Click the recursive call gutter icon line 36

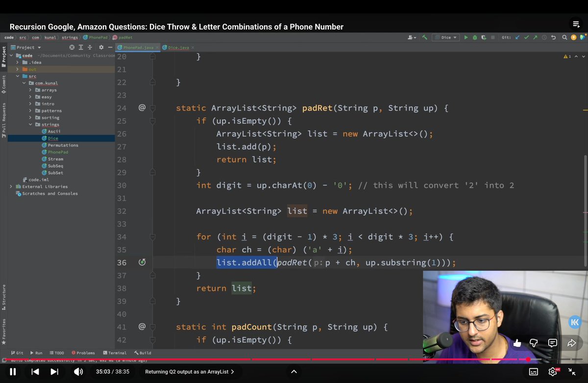(142, 262)
